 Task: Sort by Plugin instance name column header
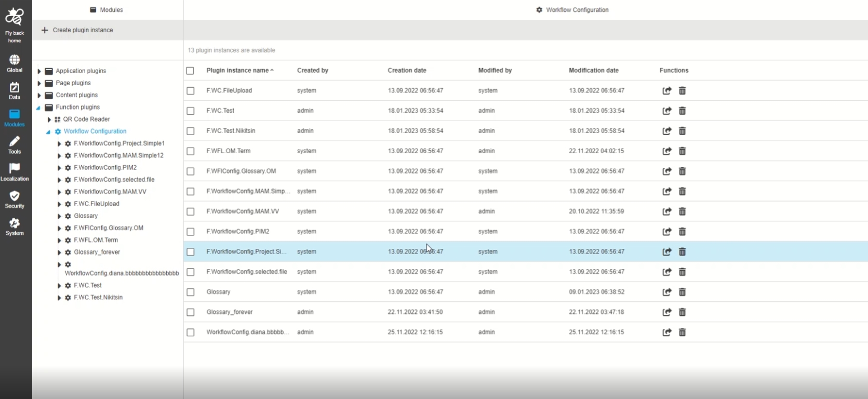pos(237,71)
